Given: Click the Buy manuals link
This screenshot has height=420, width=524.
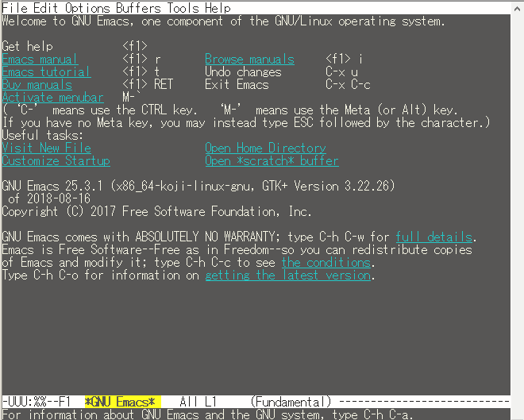Looking at the screenshot, I should pos(37,84).
